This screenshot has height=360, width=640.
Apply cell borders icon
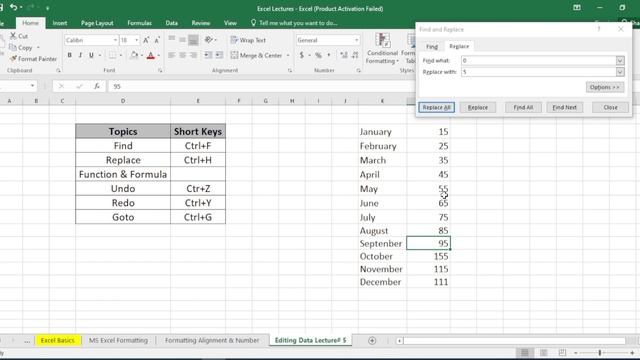click(x=112, y=55)
